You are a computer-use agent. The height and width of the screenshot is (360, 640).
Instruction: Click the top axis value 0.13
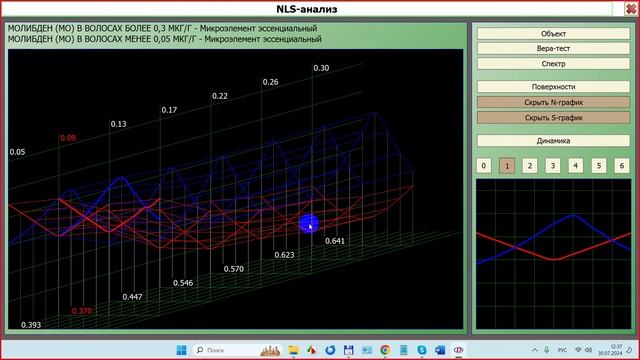click(119, 124)
